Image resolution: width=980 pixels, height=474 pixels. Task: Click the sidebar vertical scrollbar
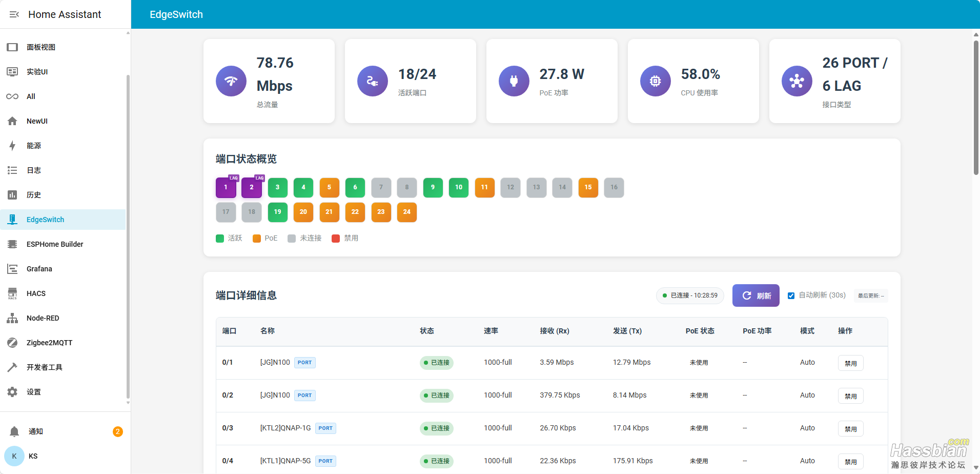(128, 236)
